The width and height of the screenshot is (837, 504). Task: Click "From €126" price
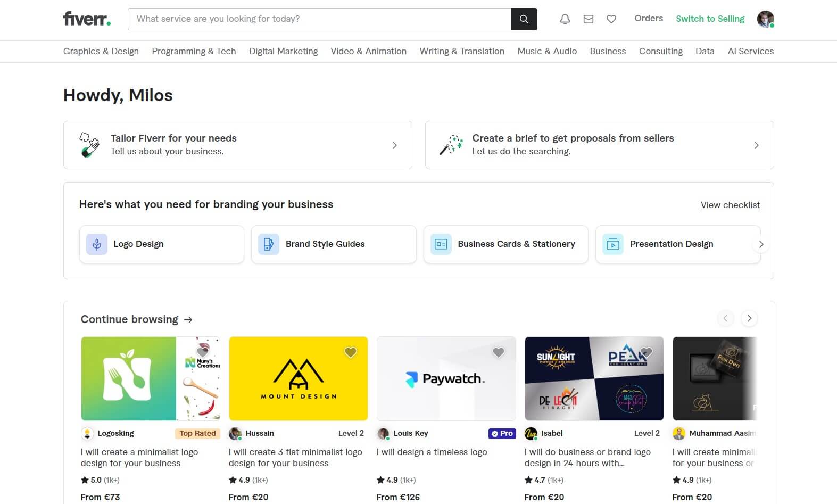(398, 497)
